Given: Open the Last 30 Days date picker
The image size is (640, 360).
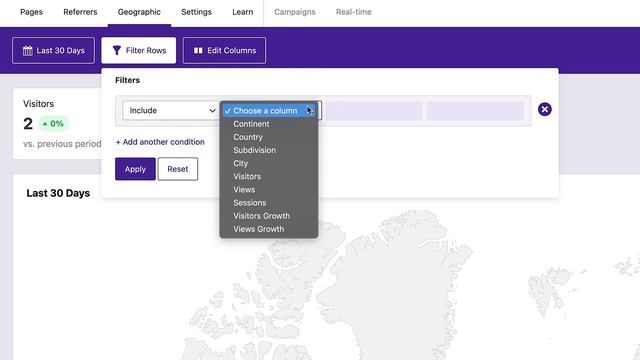Looking at the screenshot, I should pyautogui.click(x=53, y=51).
